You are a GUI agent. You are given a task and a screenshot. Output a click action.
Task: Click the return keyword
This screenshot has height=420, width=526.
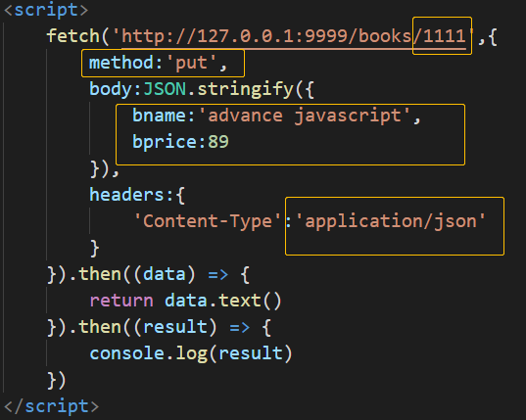[121, 301]
